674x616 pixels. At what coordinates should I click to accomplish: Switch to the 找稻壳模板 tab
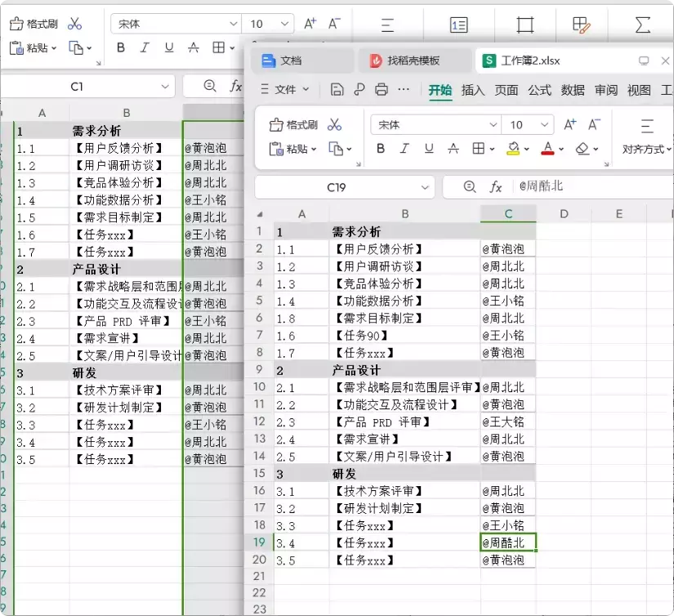pyautogui.click(x=413, y=60)
